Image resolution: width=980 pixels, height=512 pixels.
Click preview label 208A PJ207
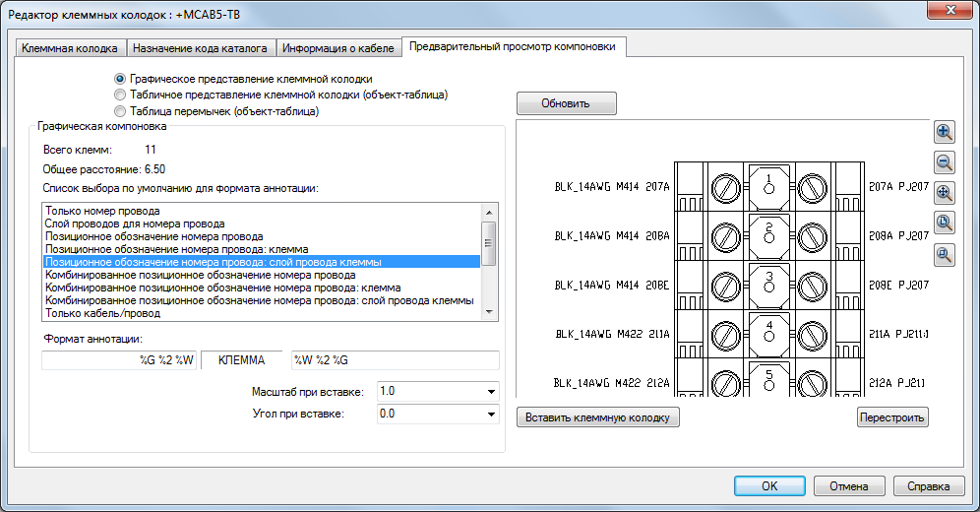pos(898,235)
